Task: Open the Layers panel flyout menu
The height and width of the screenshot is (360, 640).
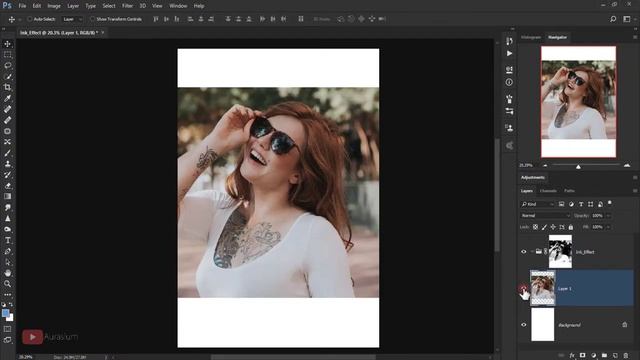Action: pos(635,191)
